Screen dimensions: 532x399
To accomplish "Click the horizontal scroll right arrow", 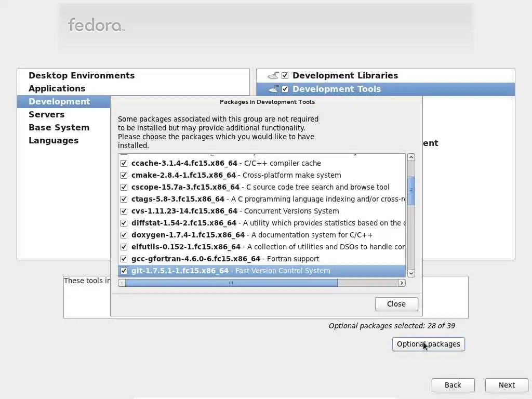I will pos(402,283).
